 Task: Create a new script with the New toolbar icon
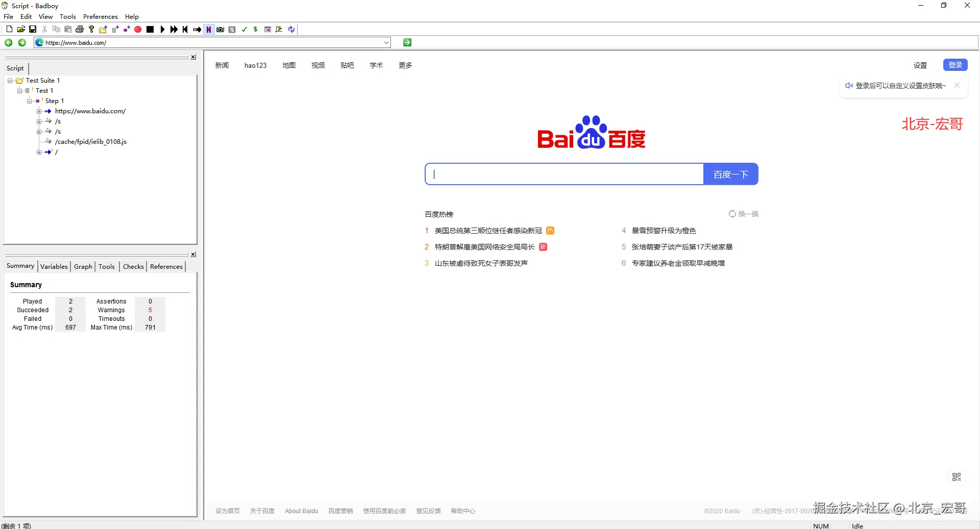(x=9, y=30)
